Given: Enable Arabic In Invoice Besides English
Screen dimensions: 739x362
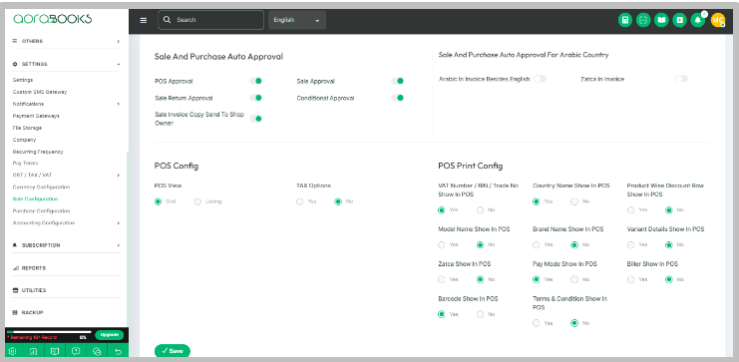Looking at the screenshot, I should [540, 79].
